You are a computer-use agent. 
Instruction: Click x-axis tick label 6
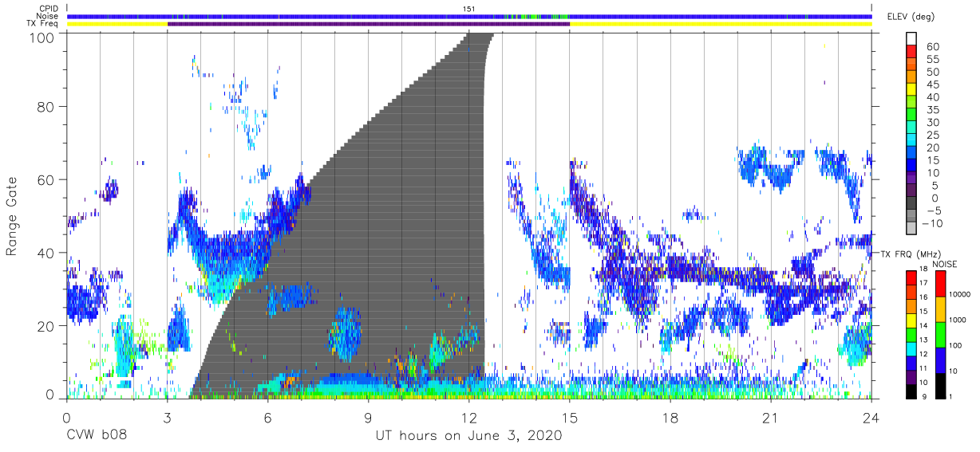(268, 417)
